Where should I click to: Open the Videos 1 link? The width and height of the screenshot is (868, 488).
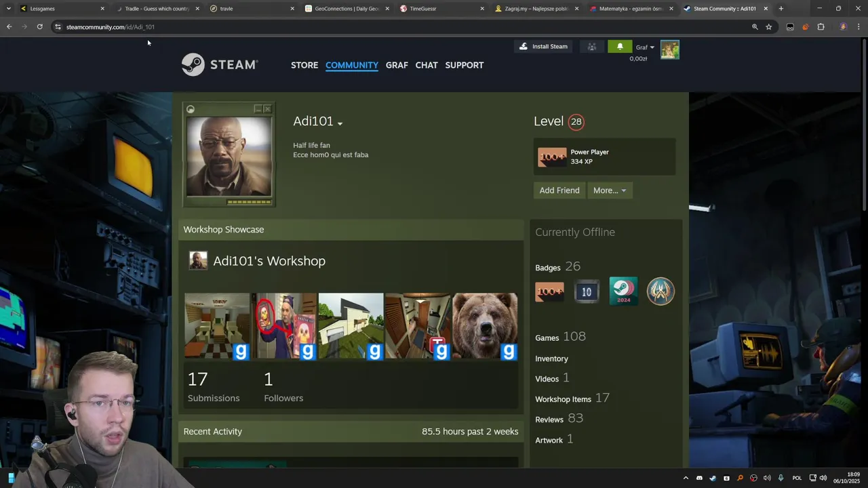click(552, 378)
